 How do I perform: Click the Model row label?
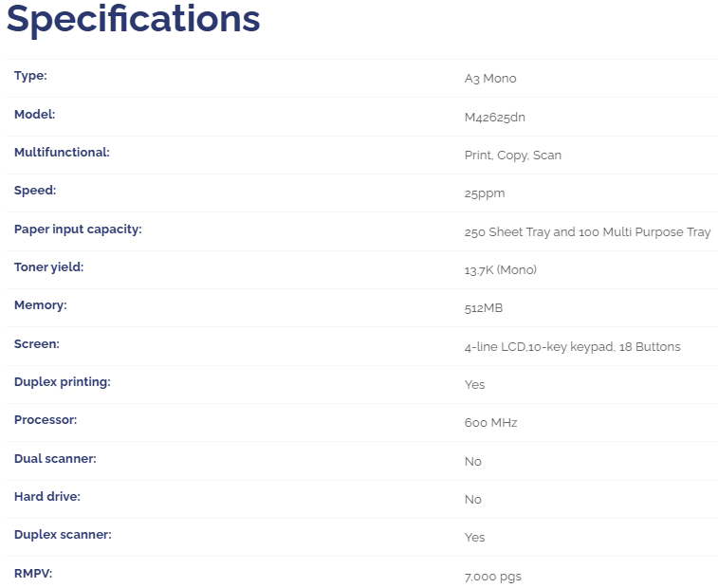(35, 114)
